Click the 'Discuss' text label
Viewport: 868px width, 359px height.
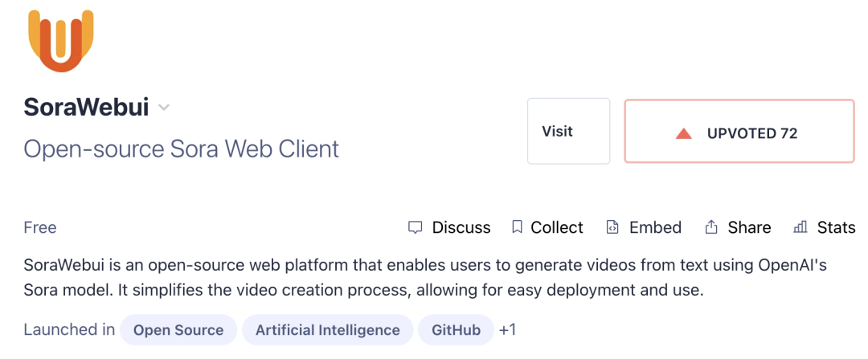pyautogui.click(x=461, y=227)
